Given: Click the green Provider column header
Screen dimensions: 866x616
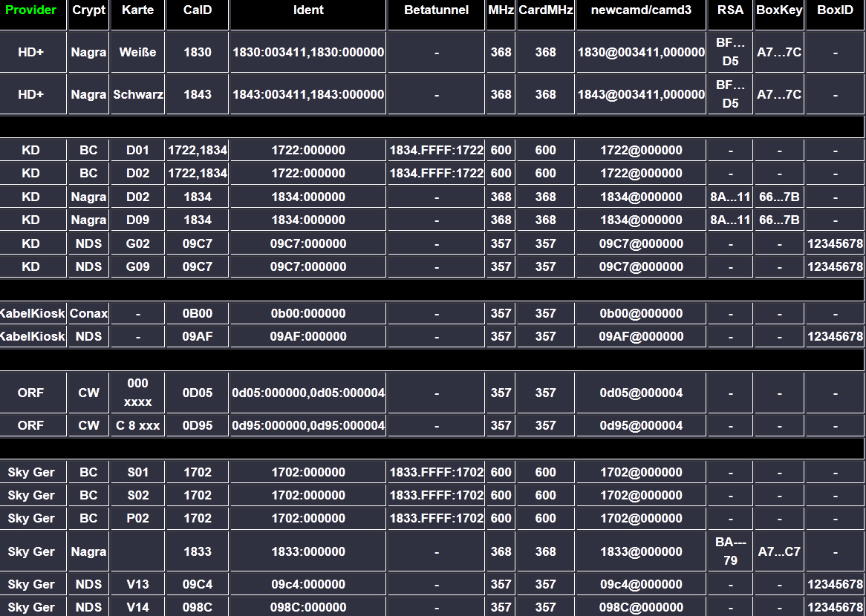Looking at the screenshot, I should point(31,10).
